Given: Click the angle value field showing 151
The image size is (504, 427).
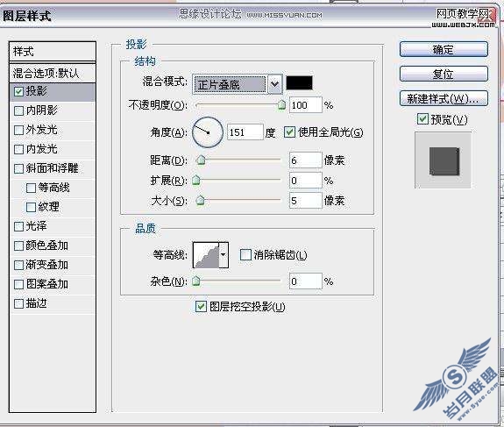Looking at the screenshot, I should (x=245, y=132).
